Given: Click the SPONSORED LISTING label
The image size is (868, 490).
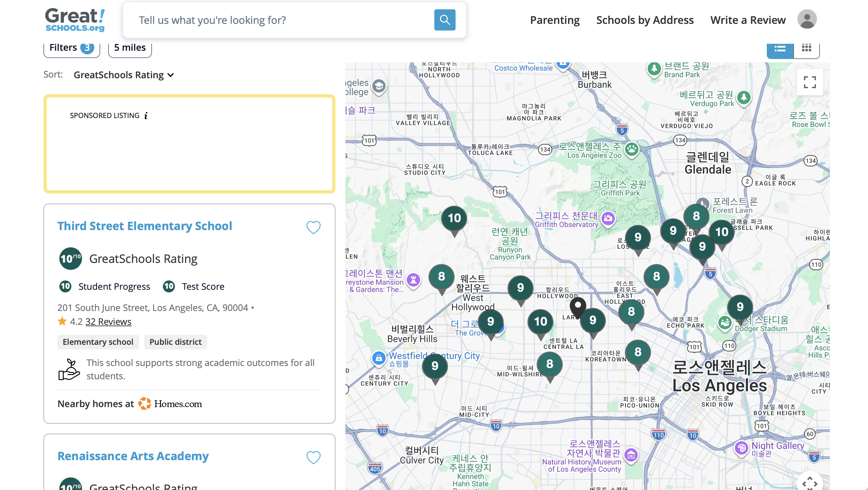Looking at the screenshot, I should point(105,115).
